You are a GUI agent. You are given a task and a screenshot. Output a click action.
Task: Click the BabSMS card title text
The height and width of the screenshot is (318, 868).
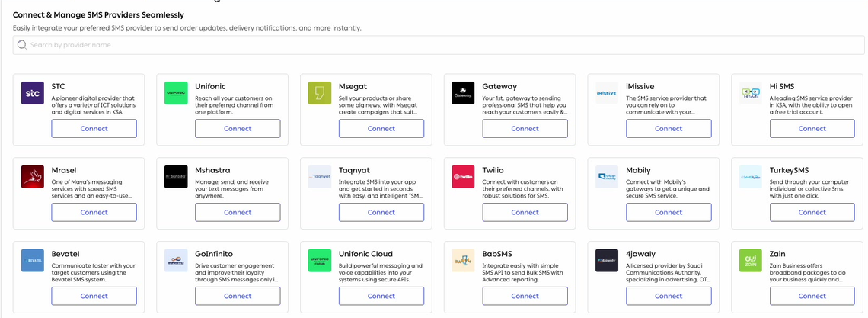point(497,254)
